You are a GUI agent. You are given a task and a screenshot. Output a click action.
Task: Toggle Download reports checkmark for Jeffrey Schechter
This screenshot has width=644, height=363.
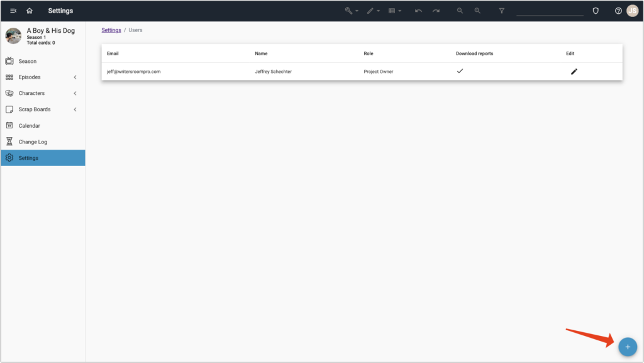(460, 71)
